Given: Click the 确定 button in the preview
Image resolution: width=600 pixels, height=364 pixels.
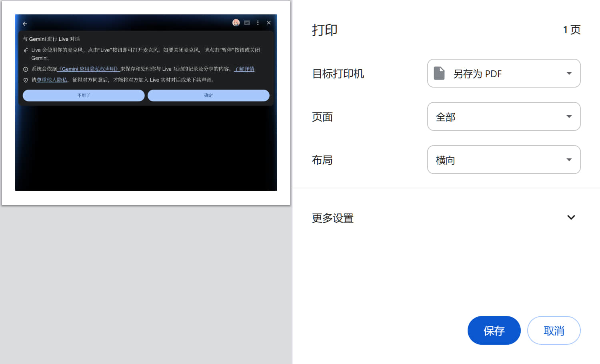Looking at the screenshot, I should point(208,95).
